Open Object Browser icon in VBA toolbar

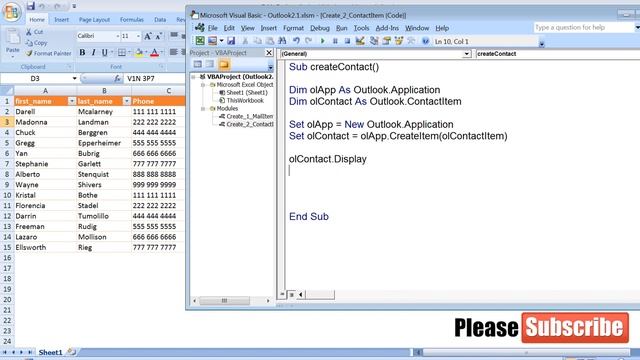point(399,41)
